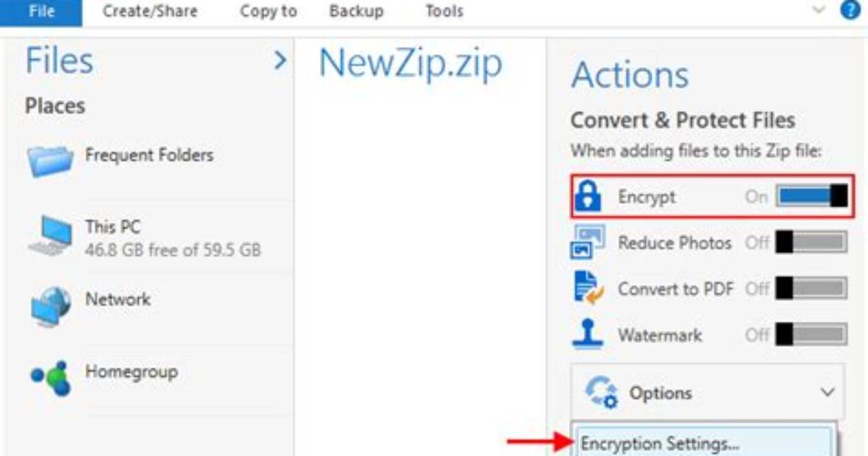Viewport: 868px width, 456px height.
Task: Click the This PC computer icon
Action: pyautogui.click(x=51, y=237)
